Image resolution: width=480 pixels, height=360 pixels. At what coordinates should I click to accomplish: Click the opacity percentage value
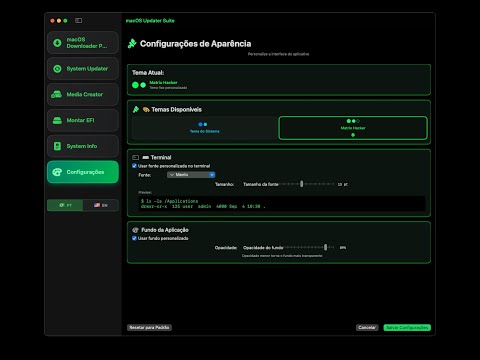(x=343, y=248)
